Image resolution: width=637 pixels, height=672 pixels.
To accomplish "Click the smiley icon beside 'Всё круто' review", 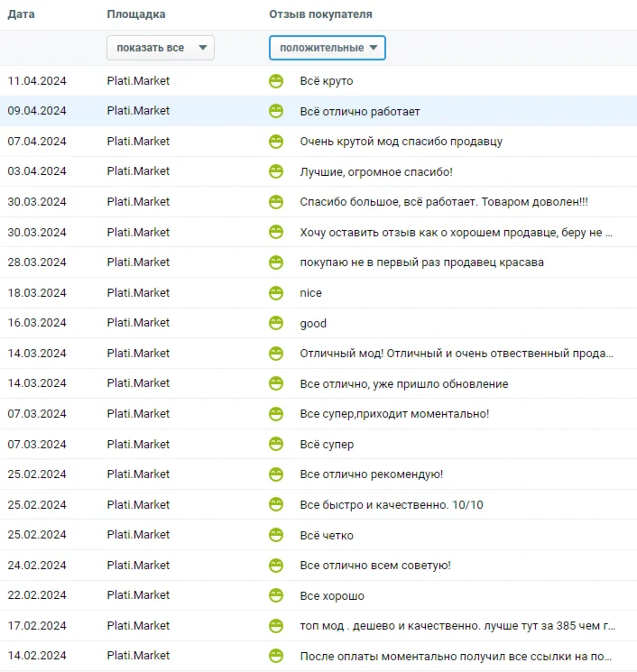I will 276,81.
